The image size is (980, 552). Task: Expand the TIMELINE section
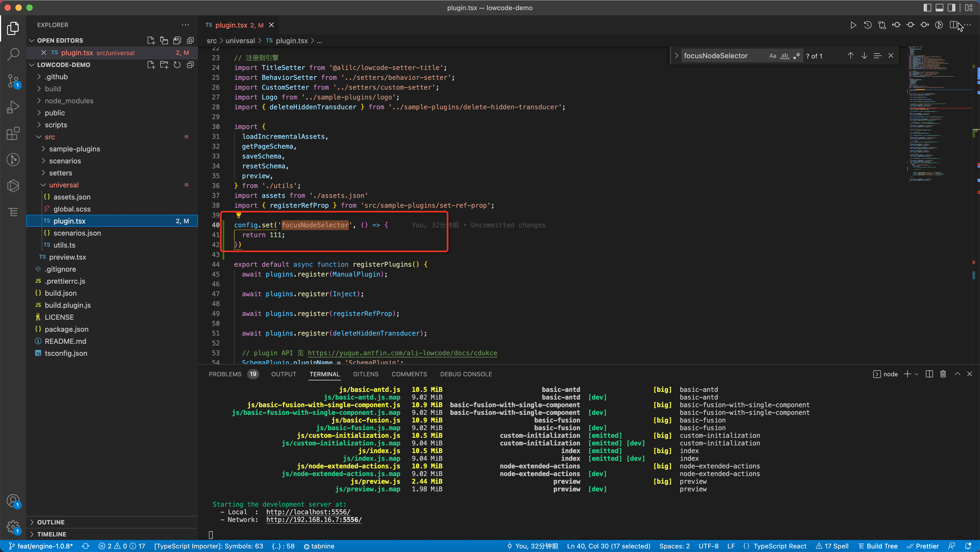click(x=32, y=535)
